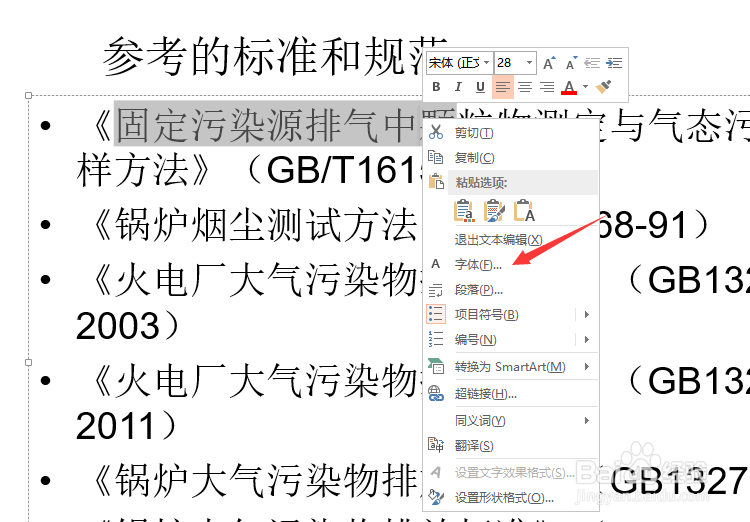The image size is (750, 522).
Task: Decrease font size with the small A icon
Action: pos(571,63)
